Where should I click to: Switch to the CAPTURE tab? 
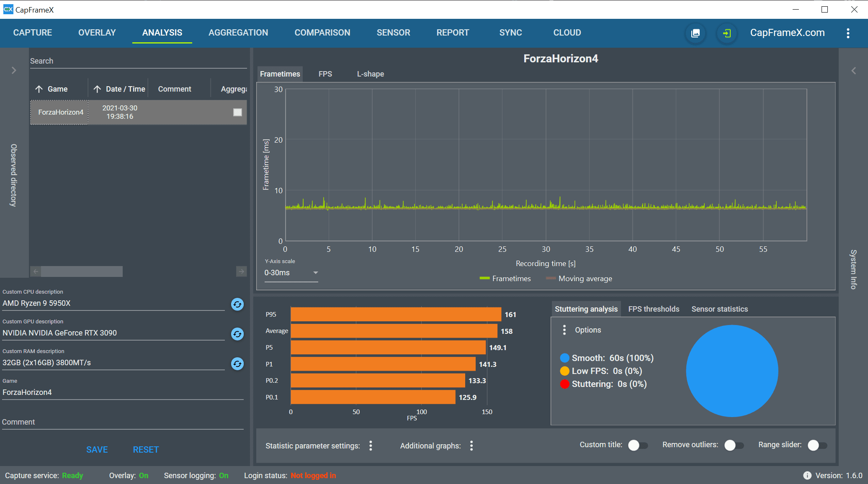(33, 33)
